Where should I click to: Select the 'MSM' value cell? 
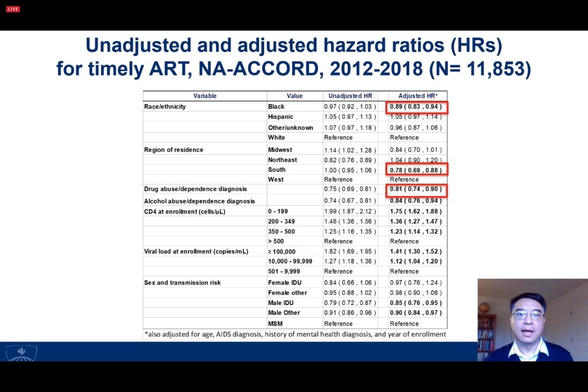275,323
